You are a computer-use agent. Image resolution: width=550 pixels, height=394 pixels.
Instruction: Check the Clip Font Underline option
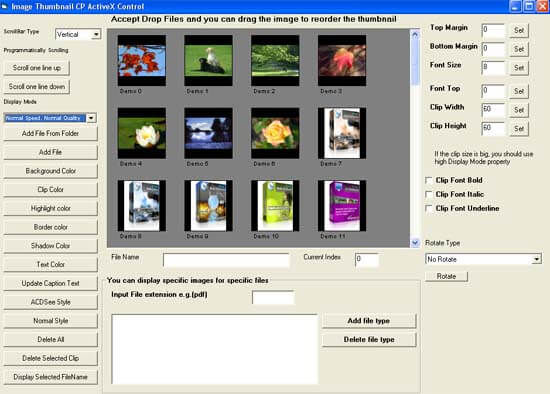click(429, 208)
